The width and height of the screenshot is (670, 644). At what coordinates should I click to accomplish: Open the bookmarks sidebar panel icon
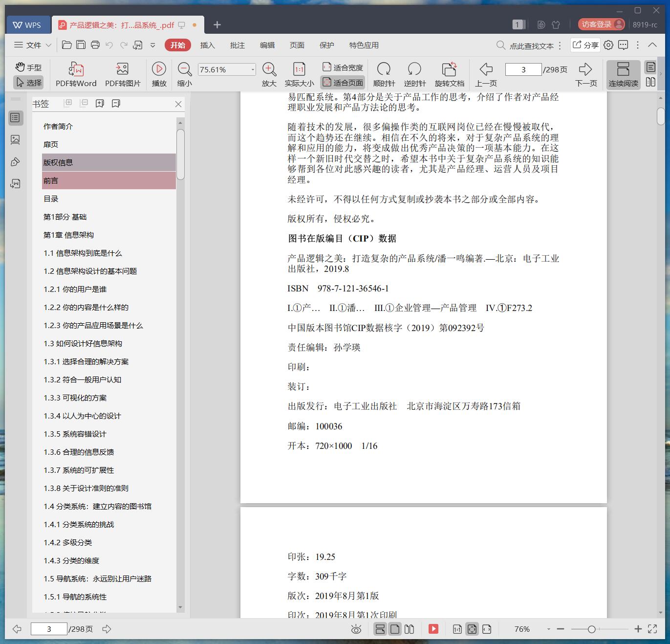(x=15, y=117)
